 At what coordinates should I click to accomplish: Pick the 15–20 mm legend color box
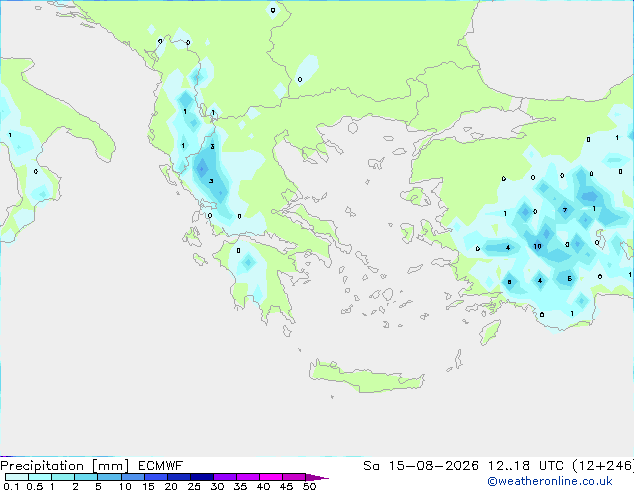click(x=156, y=477)
